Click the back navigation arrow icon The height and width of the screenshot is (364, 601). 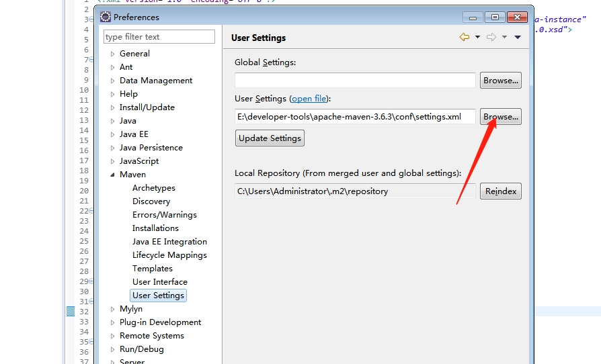click(x=464, y=37)
